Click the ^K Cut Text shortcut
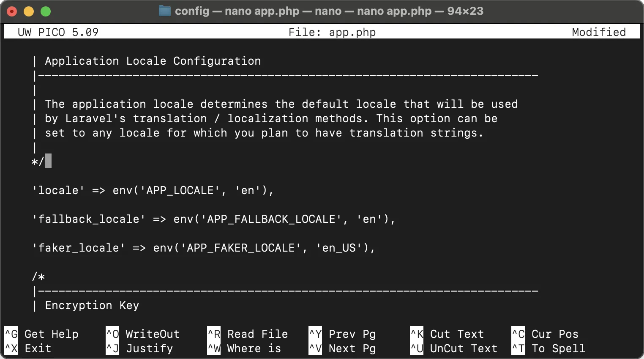 coord(447,334)
